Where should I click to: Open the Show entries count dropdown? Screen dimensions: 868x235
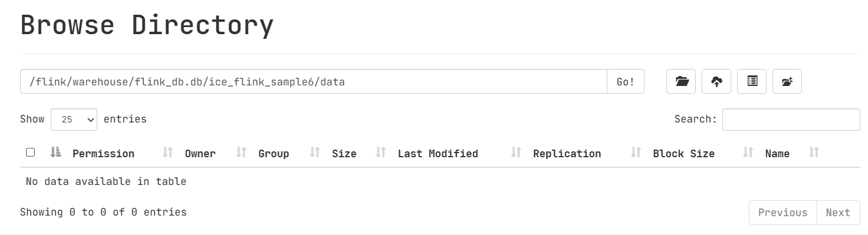pos(74,120)
